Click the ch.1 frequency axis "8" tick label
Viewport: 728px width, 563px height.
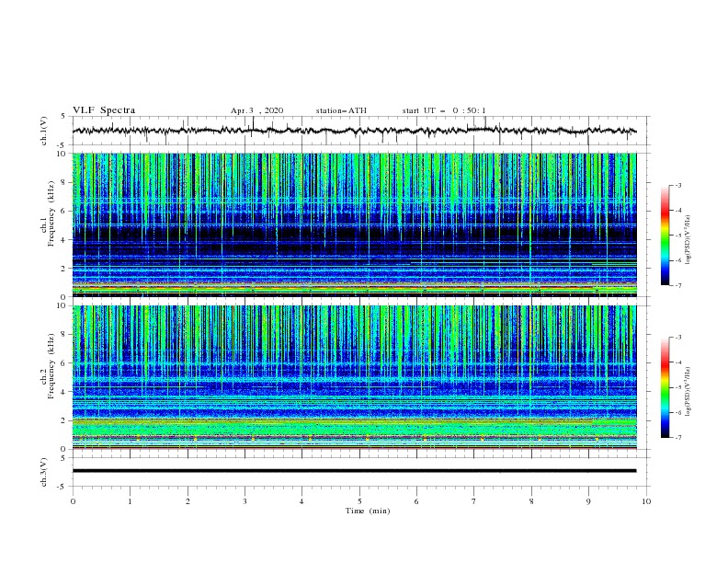pyautogui.click(x=64, y=182)
